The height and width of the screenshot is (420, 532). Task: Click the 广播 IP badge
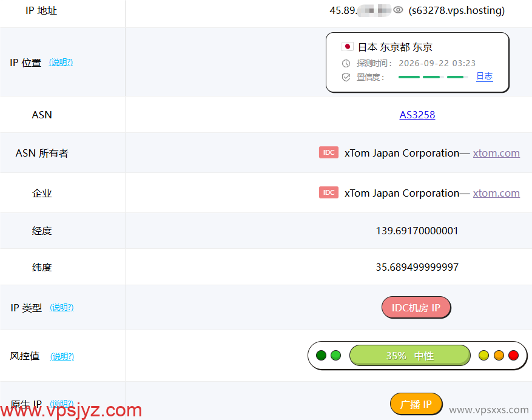point(416,404)
